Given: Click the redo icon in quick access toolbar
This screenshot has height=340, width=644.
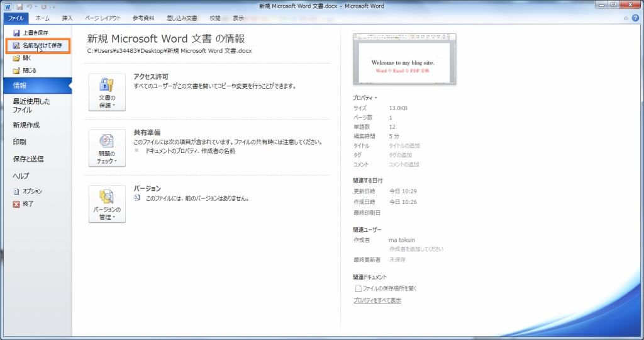Looking at the screenshot, I should [x=44, y=7].
